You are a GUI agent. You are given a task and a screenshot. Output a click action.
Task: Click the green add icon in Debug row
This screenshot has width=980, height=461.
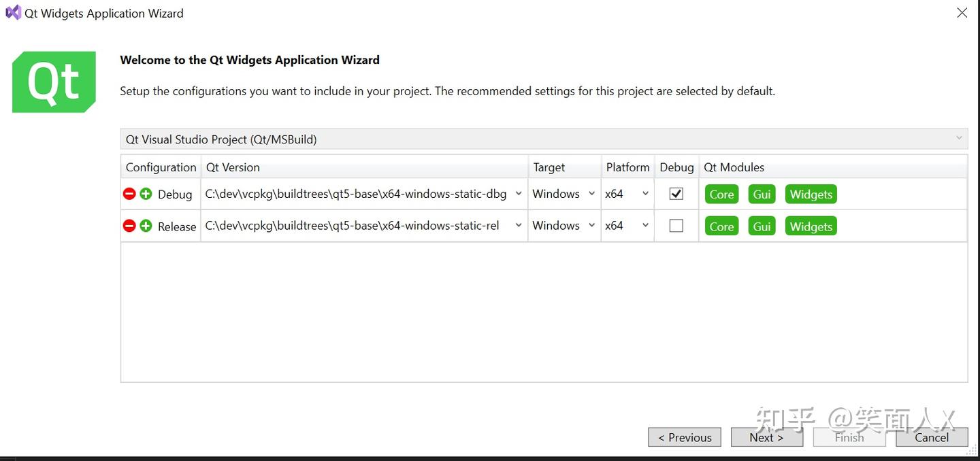pos(146,194)
